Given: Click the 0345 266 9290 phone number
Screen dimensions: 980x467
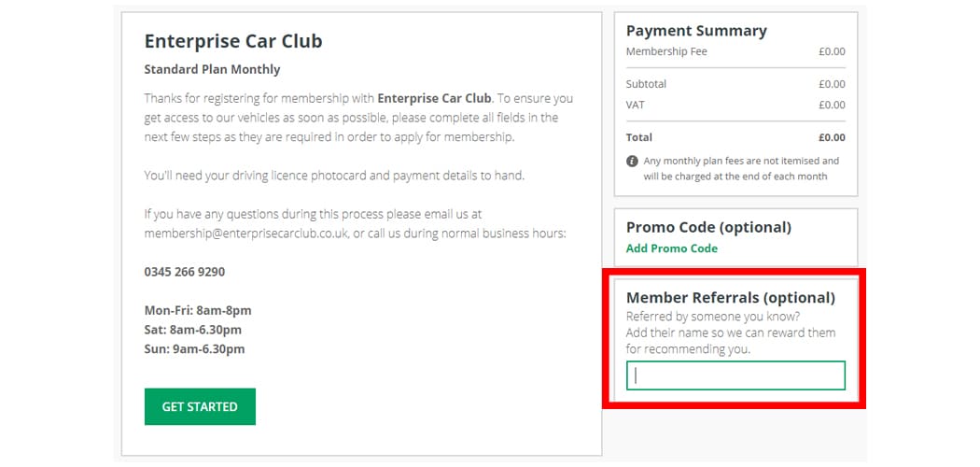Looking at the screenshot, I should [185, 272].
